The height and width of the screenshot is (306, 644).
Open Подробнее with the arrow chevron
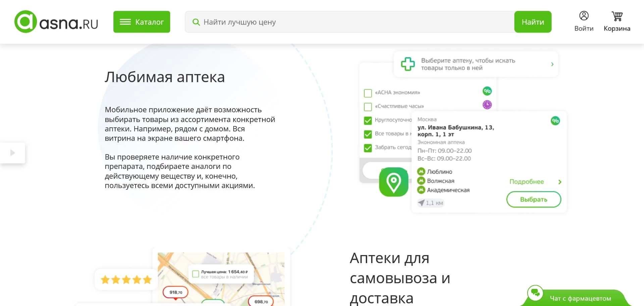(x=560, y=182)
